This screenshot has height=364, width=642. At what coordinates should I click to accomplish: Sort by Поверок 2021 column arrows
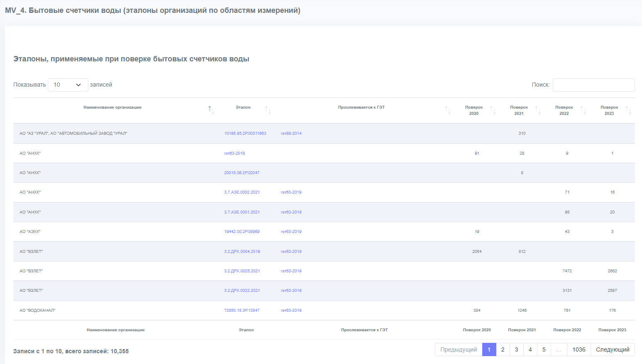(538, 110)
